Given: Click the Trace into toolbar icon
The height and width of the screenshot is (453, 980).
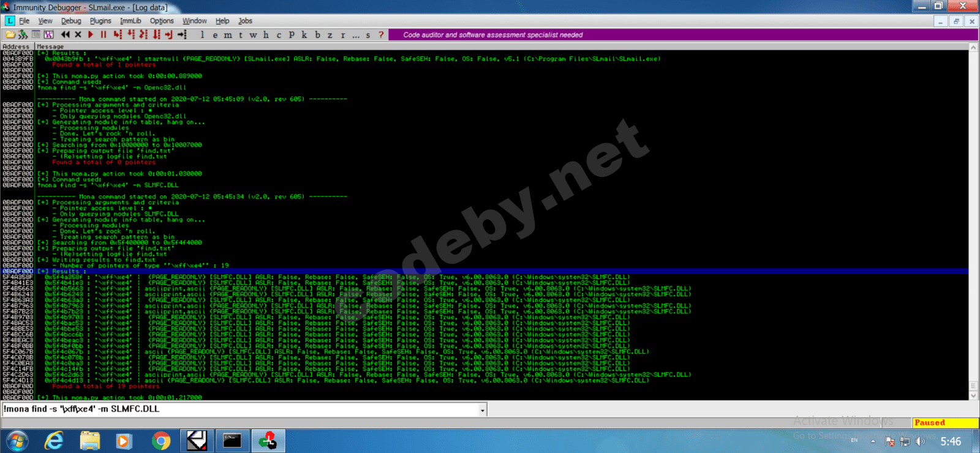Looking at the screenshot, I should (144, 35).
